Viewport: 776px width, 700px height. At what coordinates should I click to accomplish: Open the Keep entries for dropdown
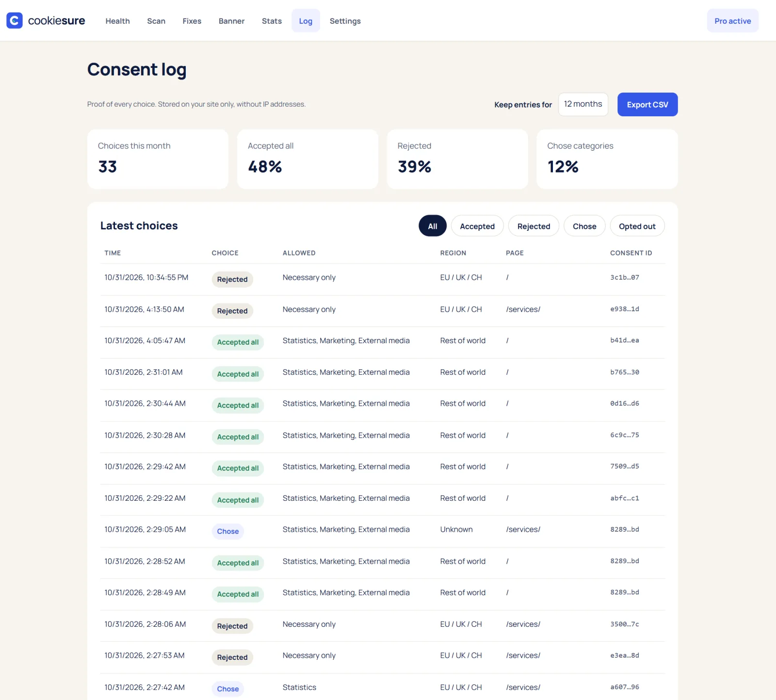pos(583,104)
